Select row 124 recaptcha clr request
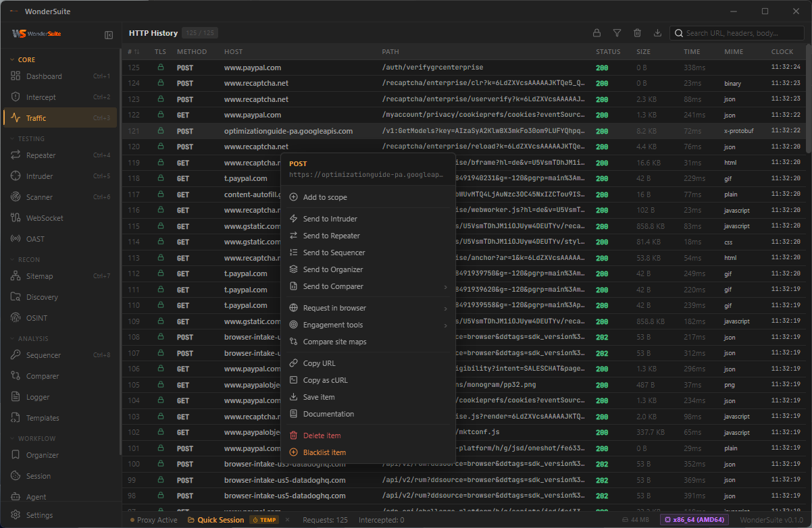Screen dimensions: 812x528 [463, 83]
